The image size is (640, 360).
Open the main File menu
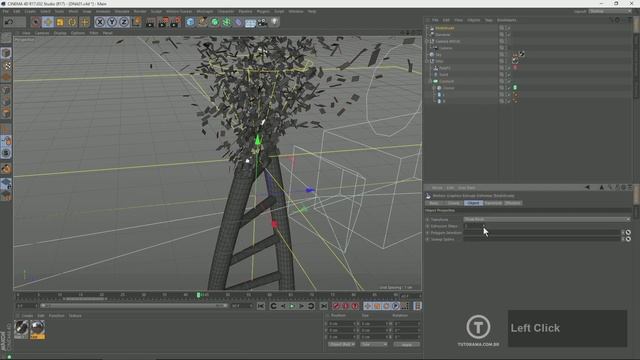coord(6,11)
